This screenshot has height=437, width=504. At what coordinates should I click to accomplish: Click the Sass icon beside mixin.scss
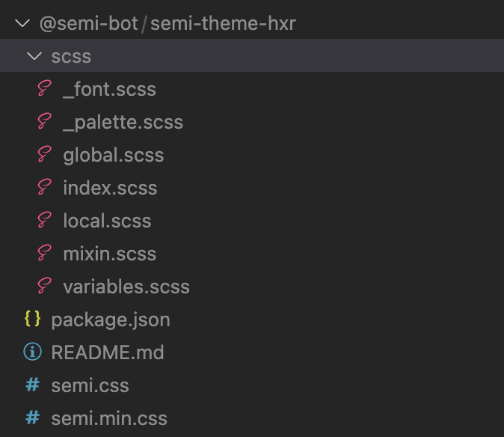pyautogui.click(x=44, y=253)
